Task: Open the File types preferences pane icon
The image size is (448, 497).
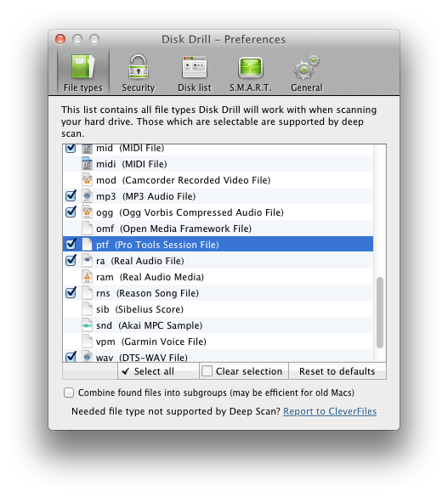Action: point(83,66)
